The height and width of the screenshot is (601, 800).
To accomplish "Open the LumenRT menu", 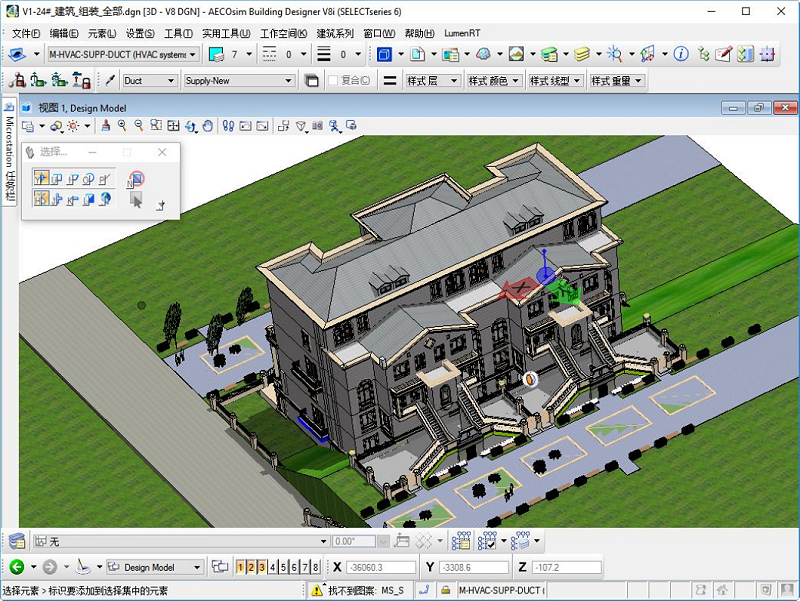I will point(462,33).
